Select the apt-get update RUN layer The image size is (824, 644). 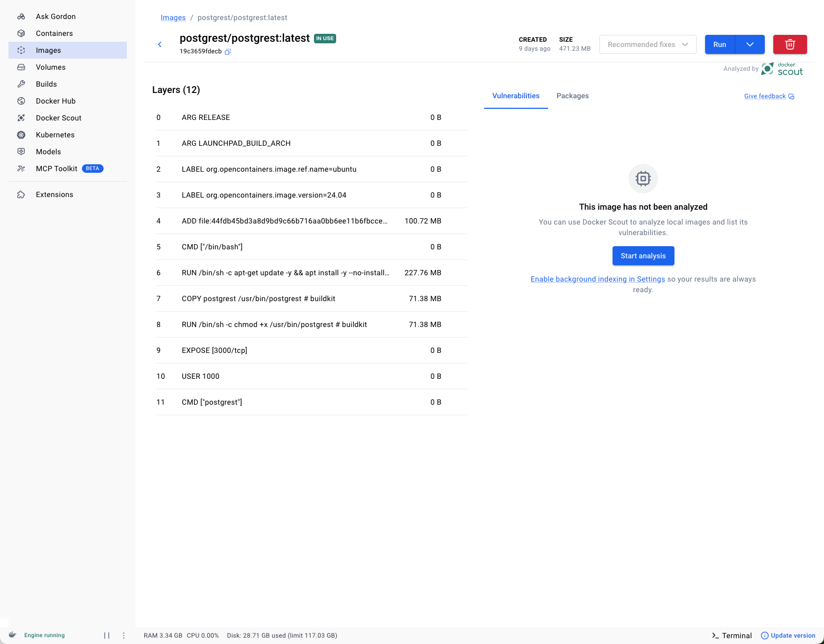pyautogui.click(x=312, y=273)
